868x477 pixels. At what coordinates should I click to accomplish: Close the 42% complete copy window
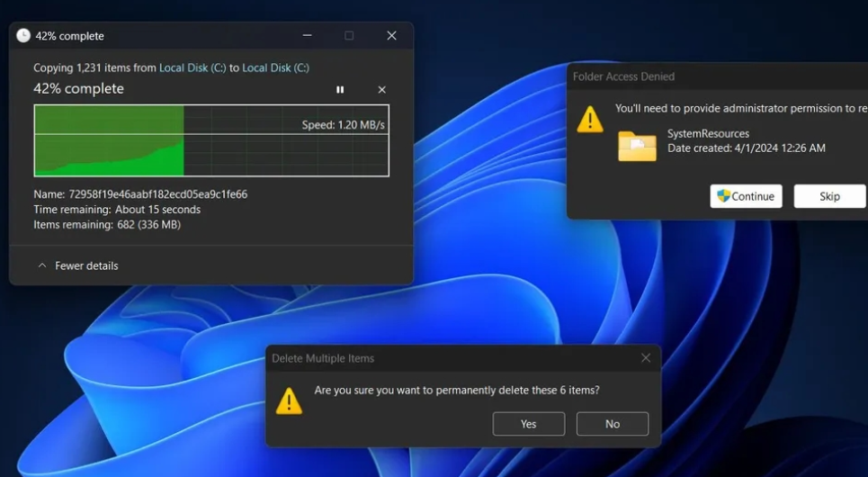pyautogui.click(x=391, y=36)
